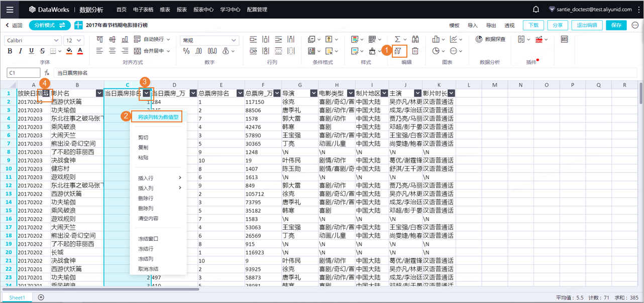Switch to the Sheet1 tab
This screenshot has height=303, width=644.
click(x=17, y=297)
